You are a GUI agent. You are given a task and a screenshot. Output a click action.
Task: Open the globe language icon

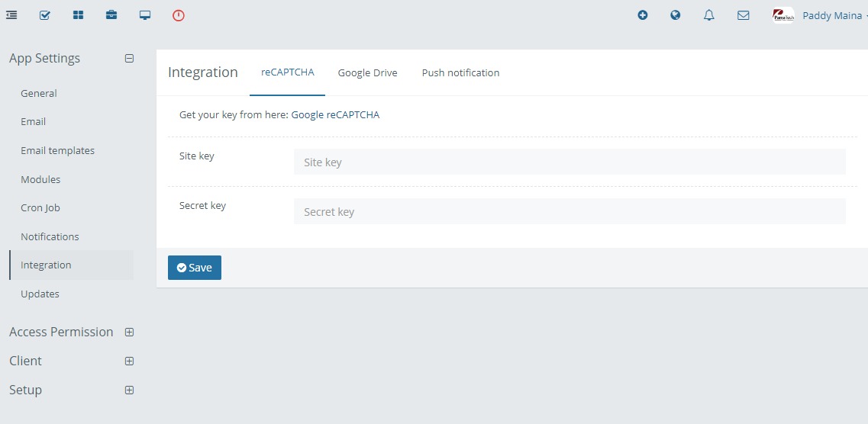(676, 15)
